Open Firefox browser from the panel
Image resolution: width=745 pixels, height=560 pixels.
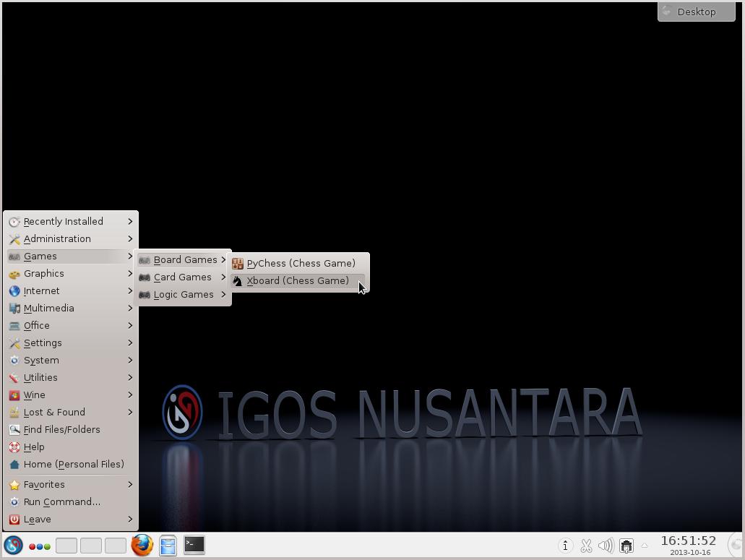(142, 546)
